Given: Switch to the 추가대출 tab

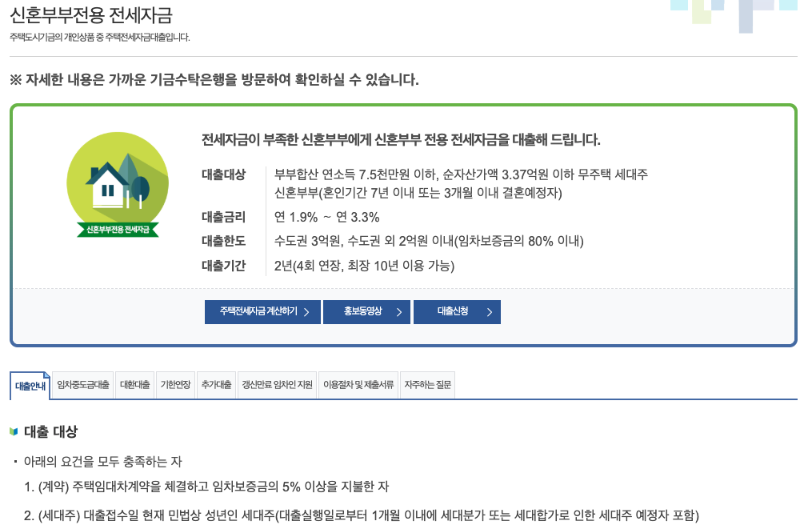Looking at the screenshot, I should point(216,385).
